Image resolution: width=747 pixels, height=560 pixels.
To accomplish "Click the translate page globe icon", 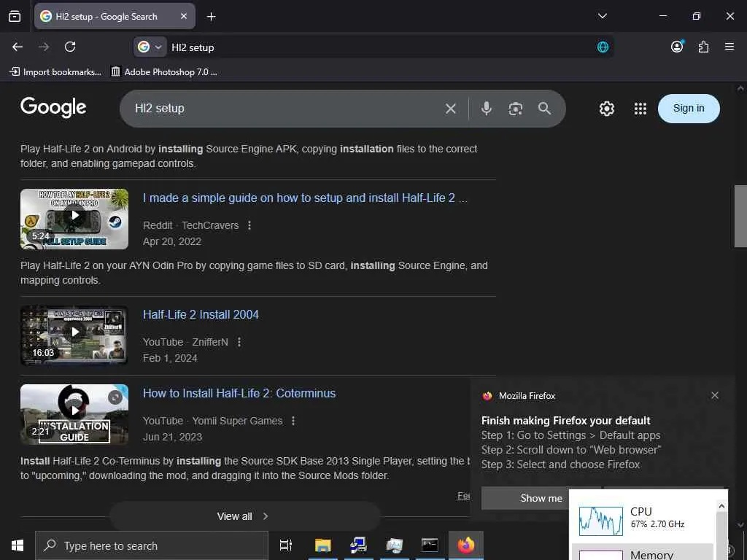I will tap(603, 47).
